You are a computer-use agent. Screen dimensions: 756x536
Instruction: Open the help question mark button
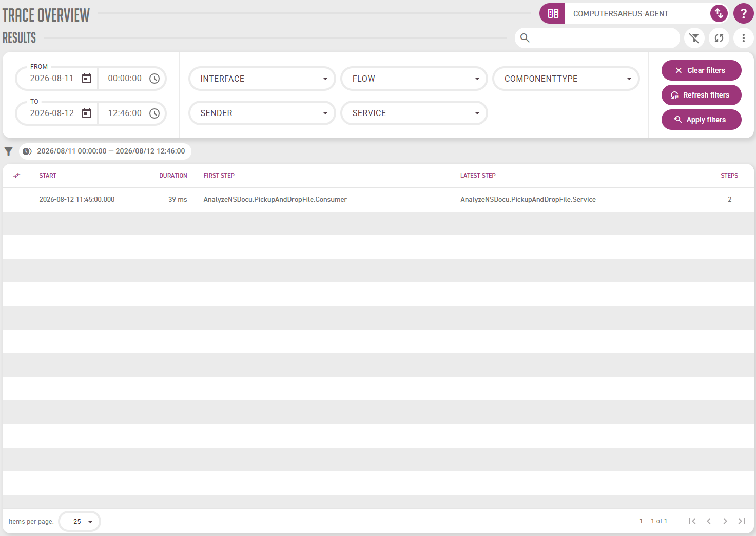tap(744, 13)
